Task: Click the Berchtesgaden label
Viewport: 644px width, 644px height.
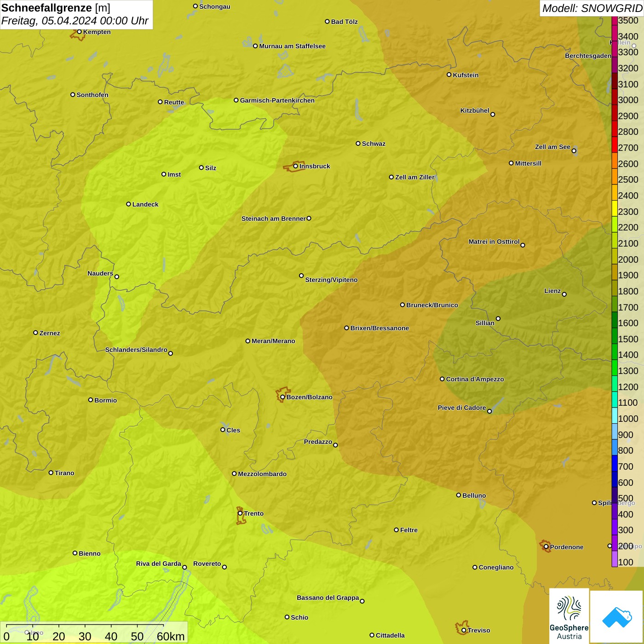Action: pos(588,56)
